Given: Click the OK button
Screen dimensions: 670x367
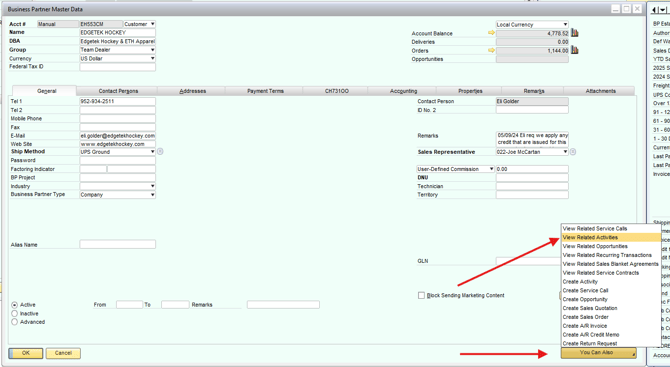Looking at the screenshot, I should [26, 353].
